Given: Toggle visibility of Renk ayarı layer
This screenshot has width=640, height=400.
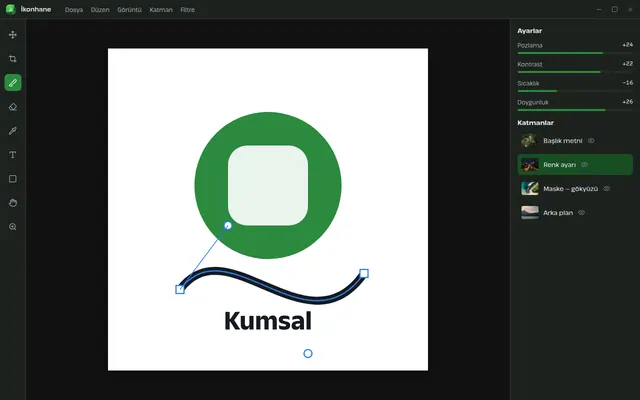Looking at the screenshot, I should pyautogui.click(x=584, y=164).
